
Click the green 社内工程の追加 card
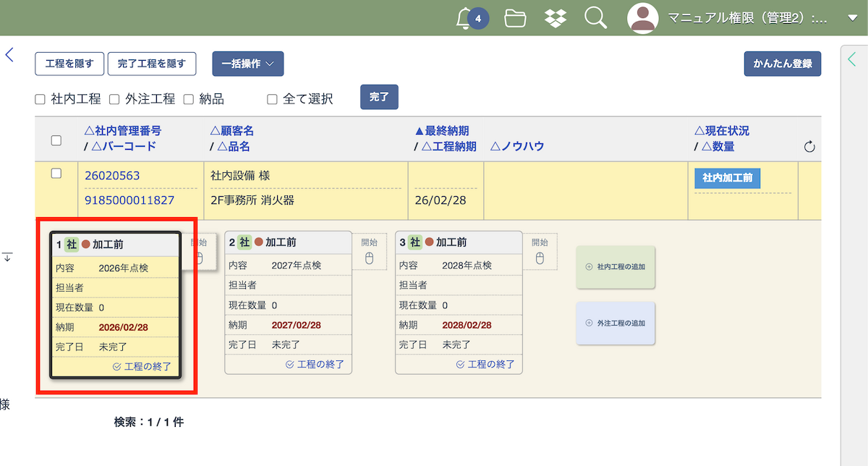[616, 267]
